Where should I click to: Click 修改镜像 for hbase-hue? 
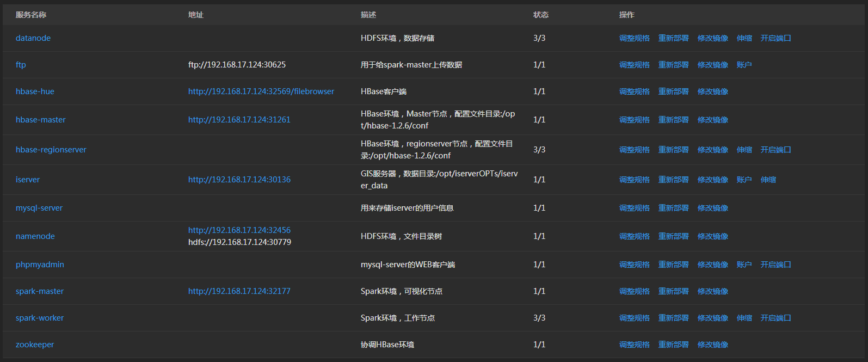(x=712, y=91)
